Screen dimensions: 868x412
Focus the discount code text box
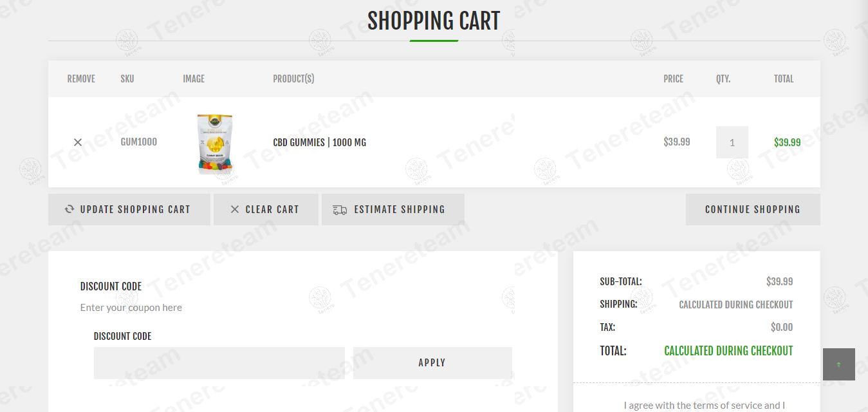219,363
